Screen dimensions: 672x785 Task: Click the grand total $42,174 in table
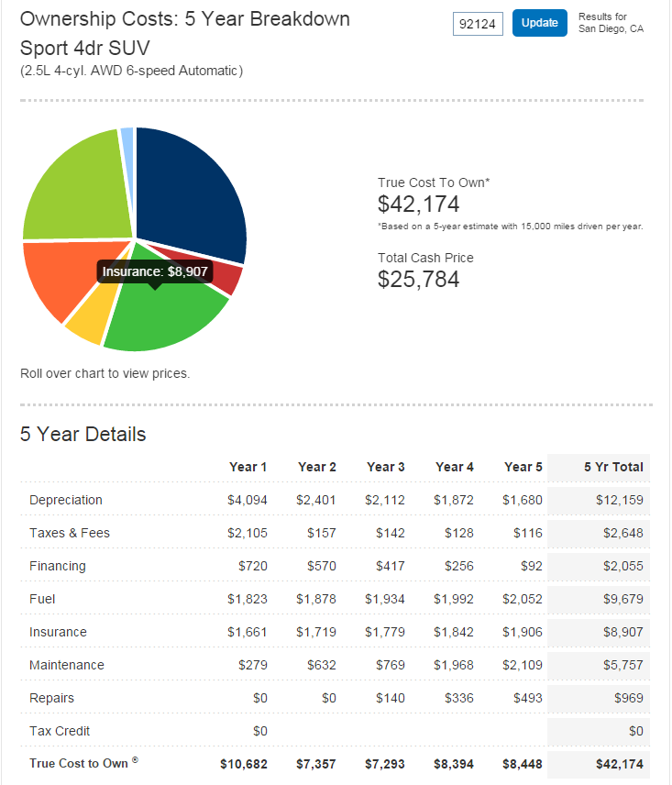(620, 765)
